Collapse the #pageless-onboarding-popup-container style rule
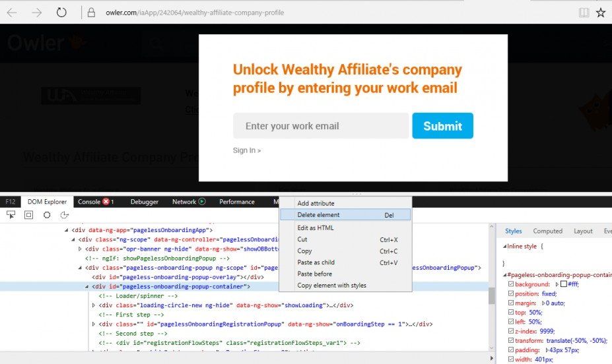 504,275
